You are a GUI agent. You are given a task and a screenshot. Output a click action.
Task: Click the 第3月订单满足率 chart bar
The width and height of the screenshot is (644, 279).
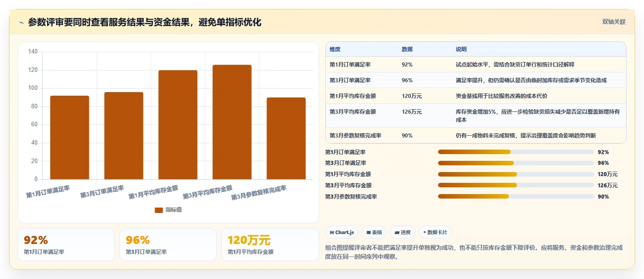click(x=124, y=136)
